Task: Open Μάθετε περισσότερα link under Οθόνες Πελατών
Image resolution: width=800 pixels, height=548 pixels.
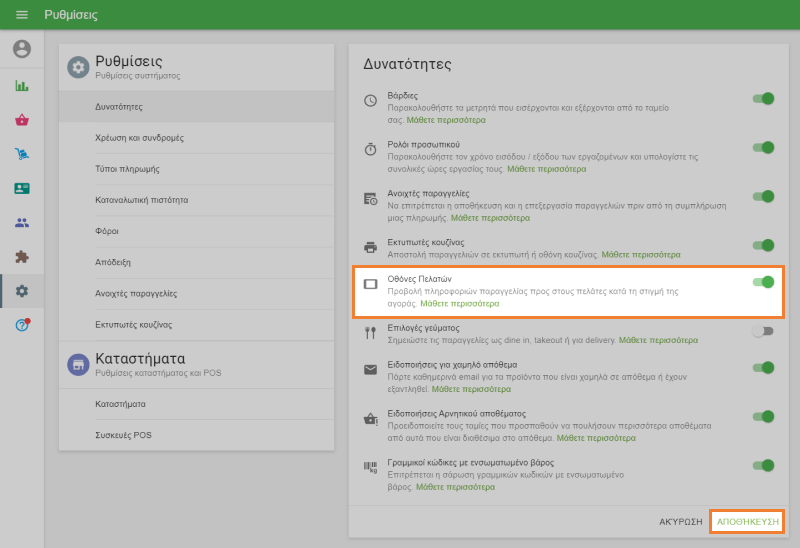Action: click(x=459, y=303)
